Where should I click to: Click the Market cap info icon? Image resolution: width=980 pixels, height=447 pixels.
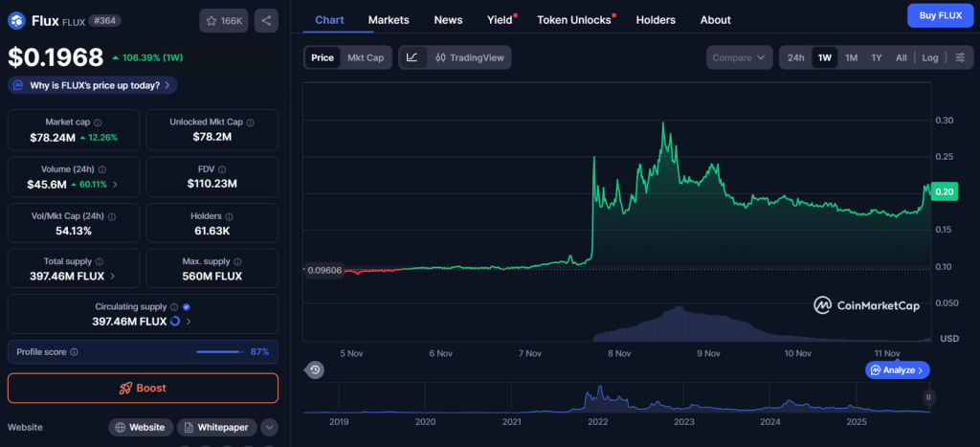[99, 123]
